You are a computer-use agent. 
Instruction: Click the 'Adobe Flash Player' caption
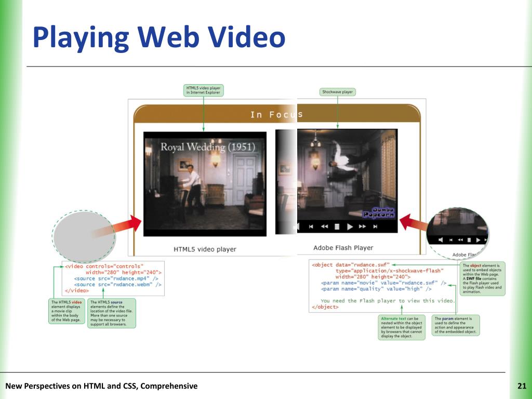343,248
